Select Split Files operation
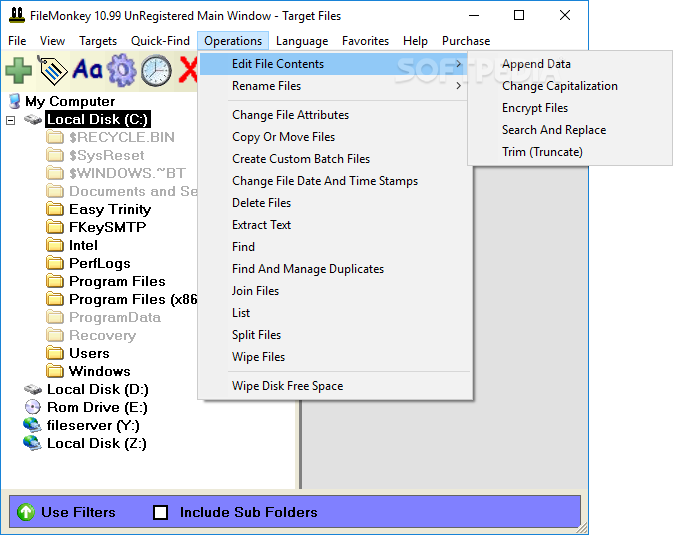This screenshot has width=673, height=535. click(335, 334)
